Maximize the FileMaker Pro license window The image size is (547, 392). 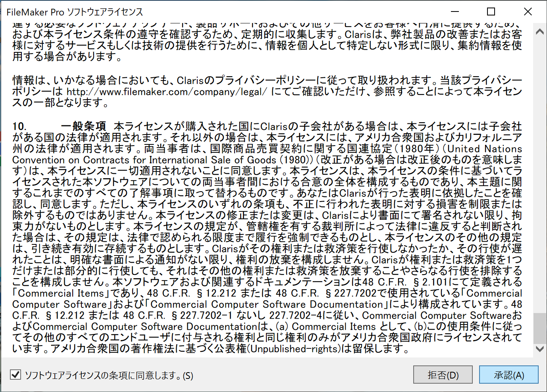(491, 12)
